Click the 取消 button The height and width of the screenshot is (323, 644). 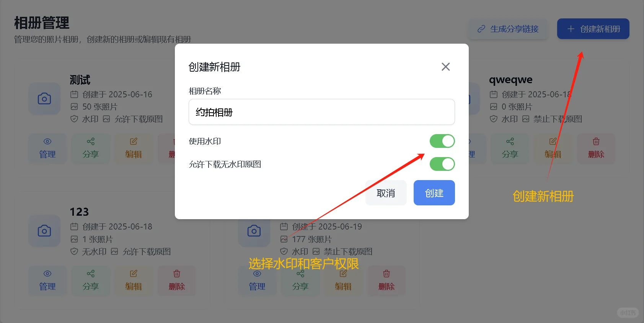[386, 193]
